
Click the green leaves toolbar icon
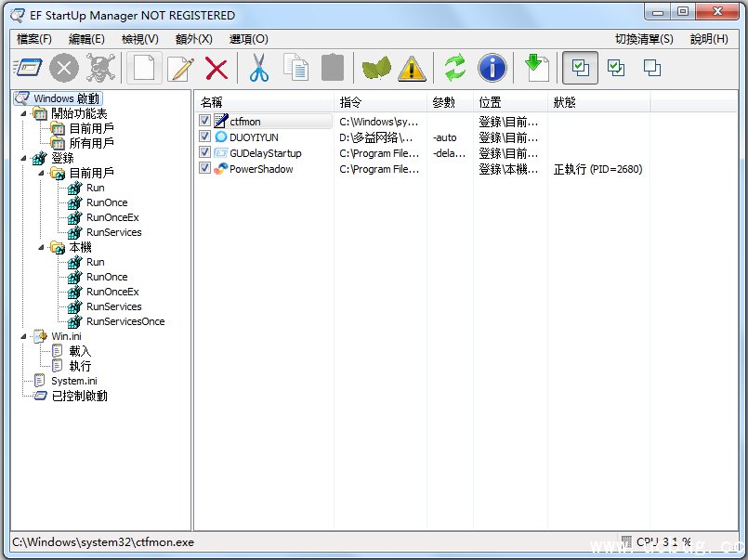click(376, 68)
